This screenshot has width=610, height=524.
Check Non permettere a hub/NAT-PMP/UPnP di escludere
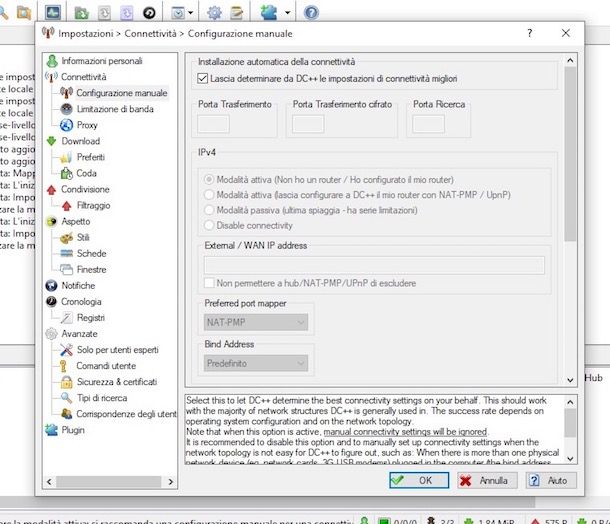point(209,283)
